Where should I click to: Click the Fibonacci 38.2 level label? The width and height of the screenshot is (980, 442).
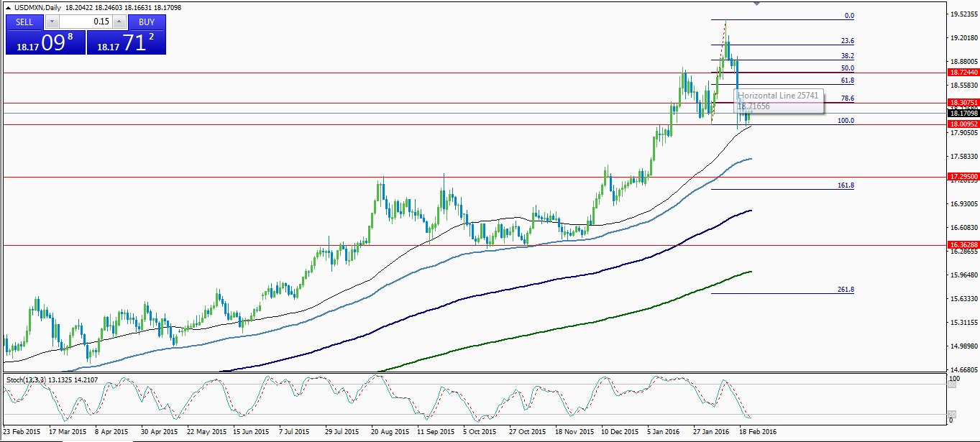(x=848, y=56)
